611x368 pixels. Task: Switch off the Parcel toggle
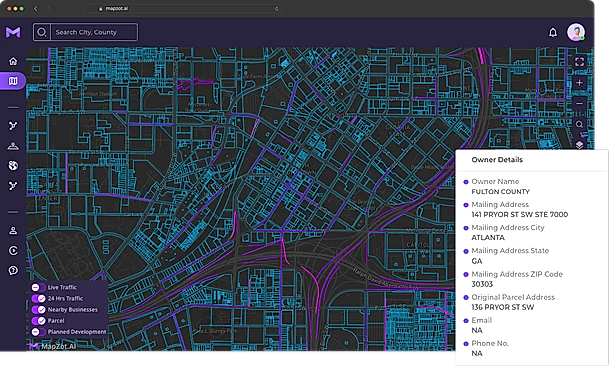pyautogui.click(x=38, y=321)
